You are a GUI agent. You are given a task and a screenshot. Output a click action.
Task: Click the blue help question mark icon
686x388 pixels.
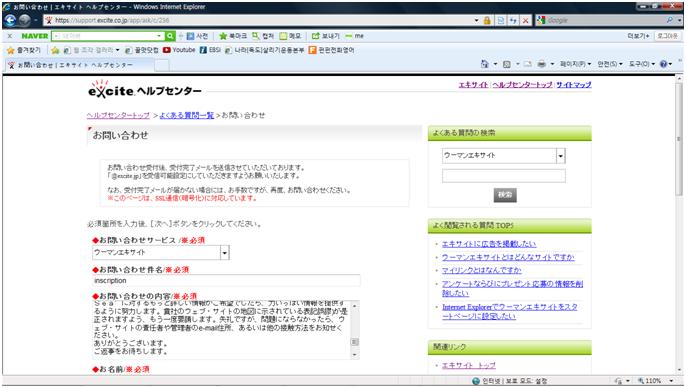664,64
